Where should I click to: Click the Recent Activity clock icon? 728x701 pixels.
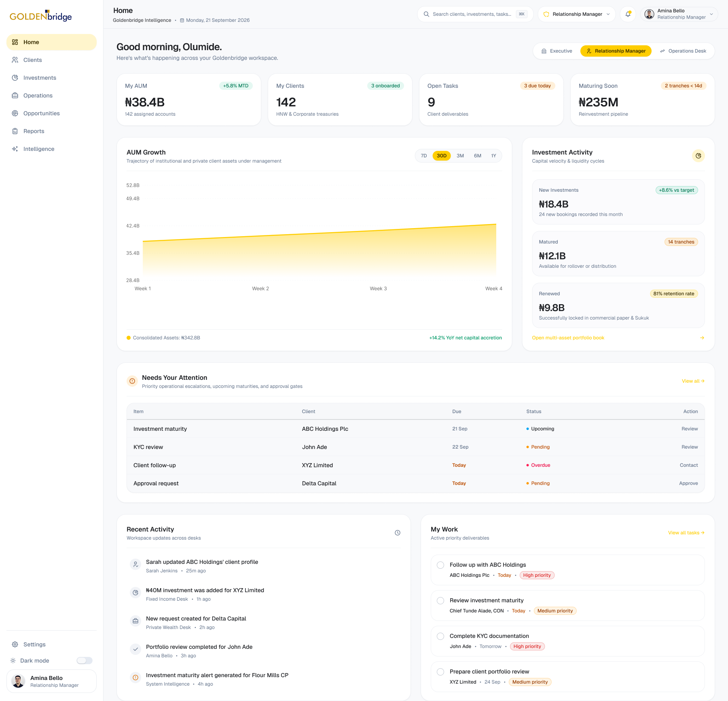pyautogui.click(x=398, y=533)
